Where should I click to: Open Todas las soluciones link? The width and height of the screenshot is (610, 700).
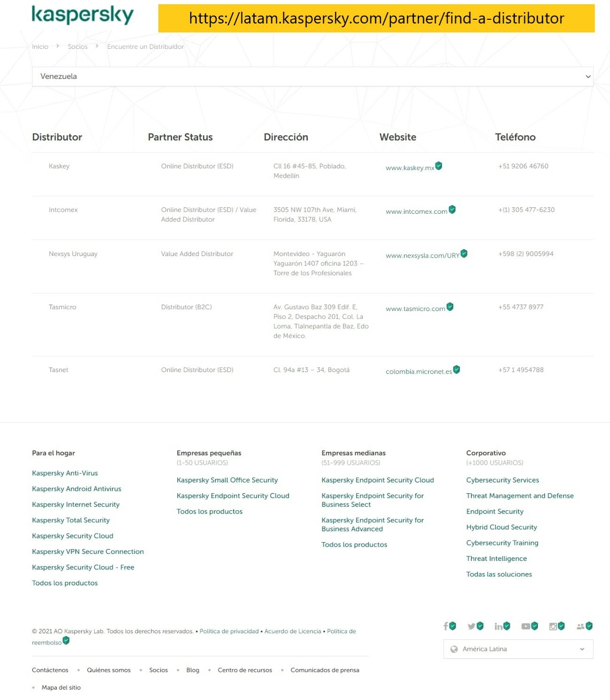pos(499,574)
